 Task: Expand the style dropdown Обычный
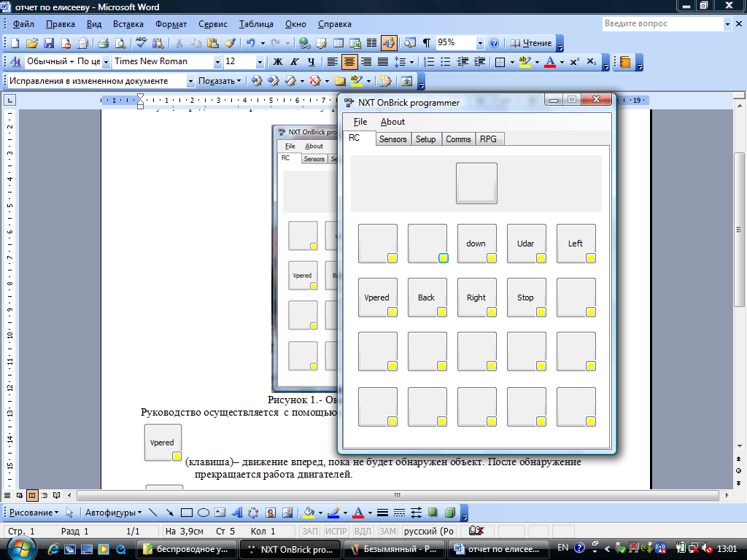[106, 62]
